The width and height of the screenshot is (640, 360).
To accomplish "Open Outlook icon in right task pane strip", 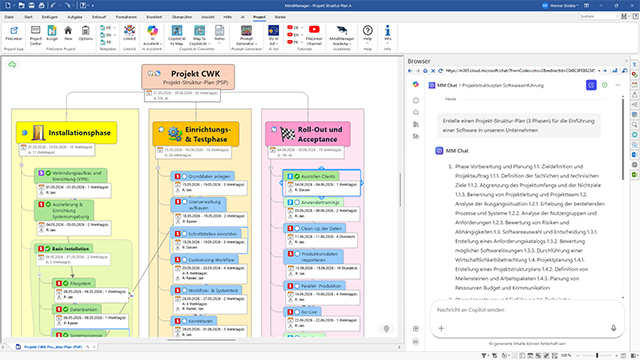I will pyautogui.click(x=635, y=155).
